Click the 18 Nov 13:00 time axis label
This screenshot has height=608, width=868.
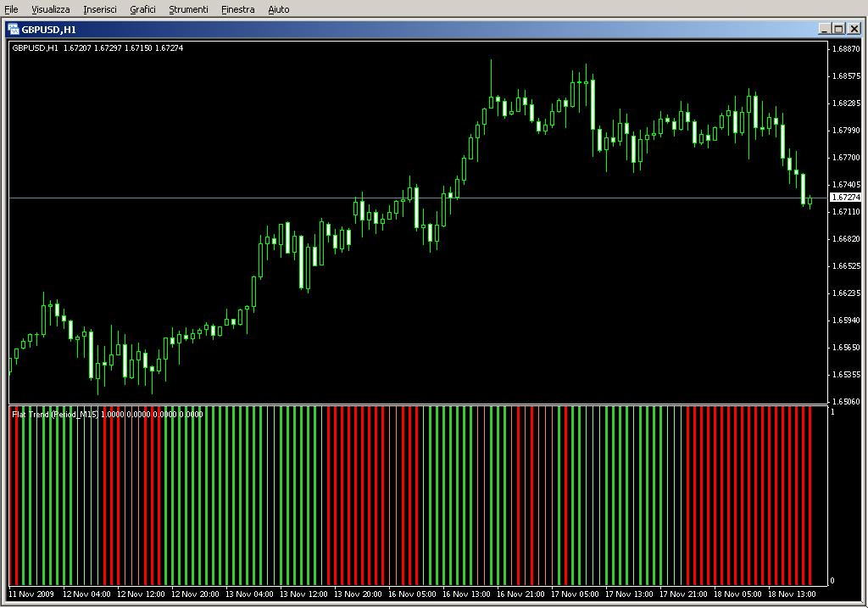793,594
